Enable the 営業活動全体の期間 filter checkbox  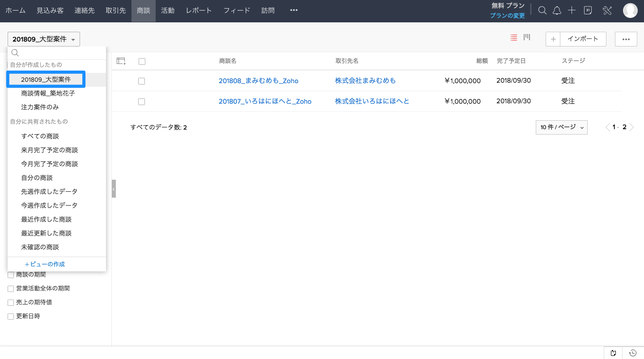pos(11,289)
